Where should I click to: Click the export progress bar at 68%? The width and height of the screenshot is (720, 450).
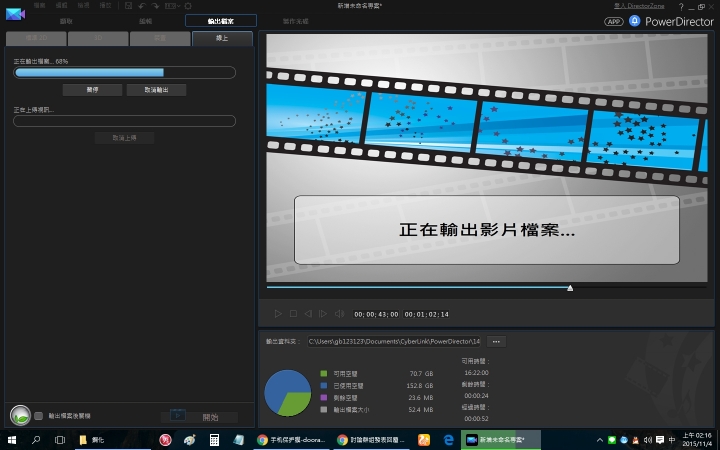point(124,73)
